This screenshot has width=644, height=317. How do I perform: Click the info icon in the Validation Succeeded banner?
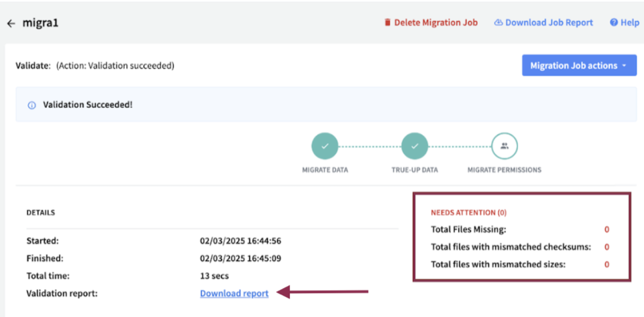pos(31,106)
